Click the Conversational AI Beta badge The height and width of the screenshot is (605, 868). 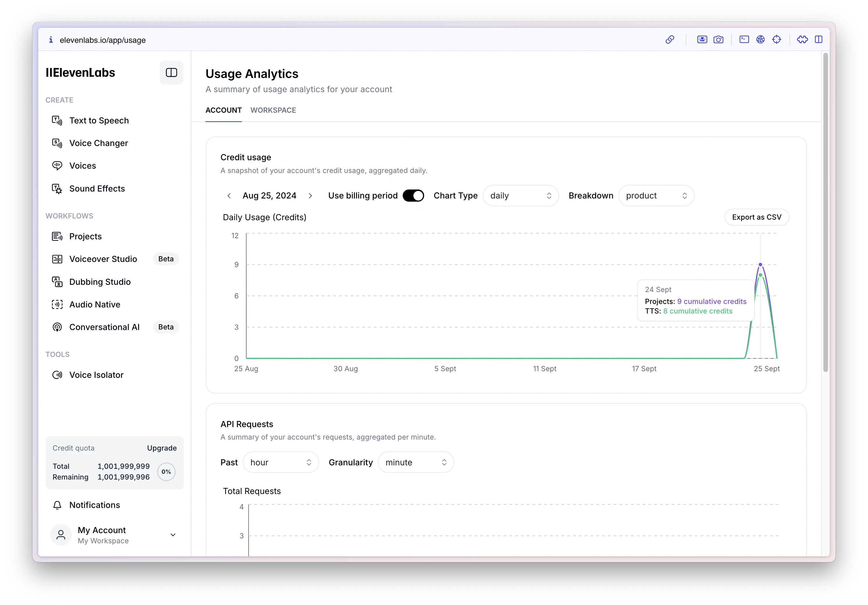[166, 327]
